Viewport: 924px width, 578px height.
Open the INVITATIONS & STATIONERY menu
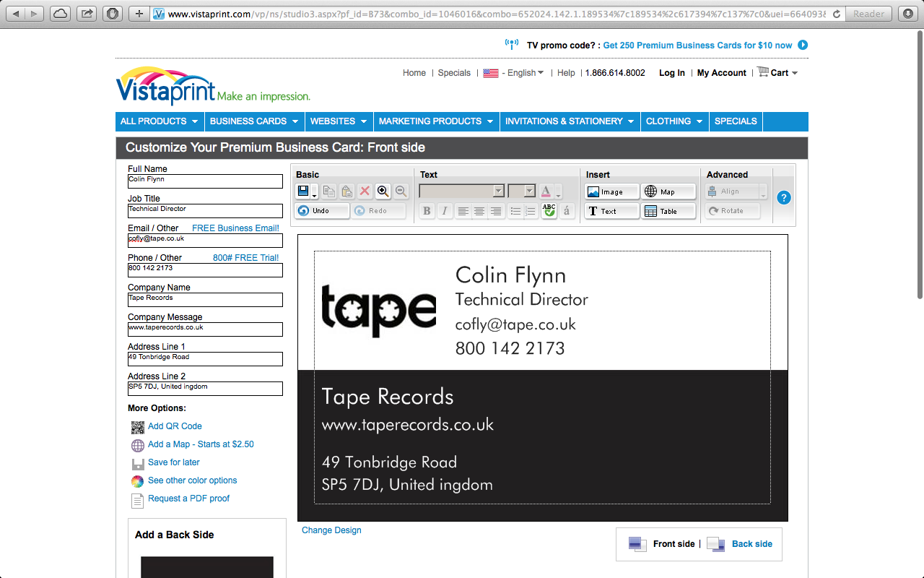coord(570,121)
